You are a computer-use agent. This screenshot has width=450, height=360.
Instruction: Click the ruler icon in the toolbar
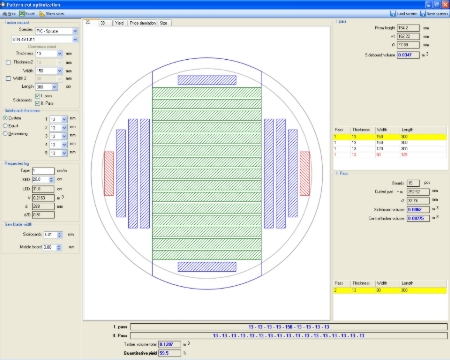(x=42, y=14)
